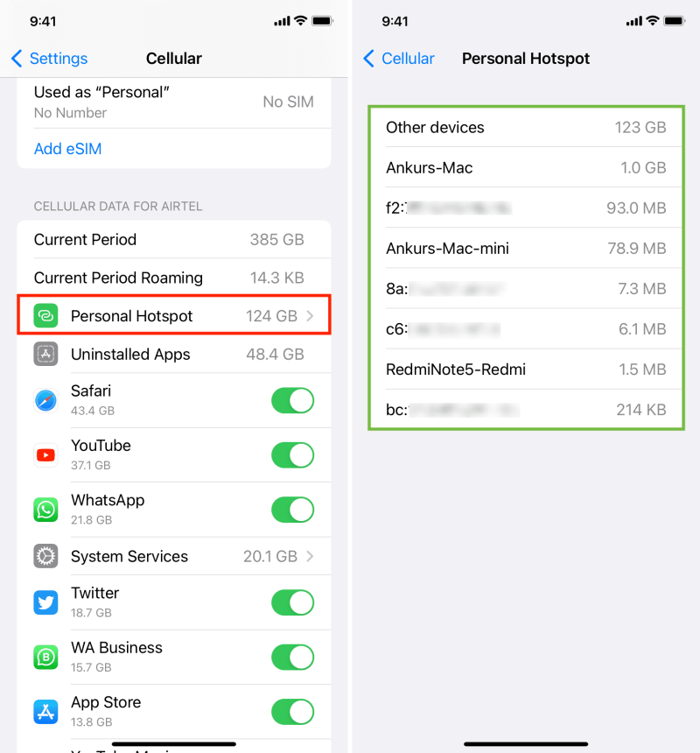Expand System Services 20.1 GB chevron
This screenshot has height=753, width=700.
pyautogui.click(x=310, y=556)
